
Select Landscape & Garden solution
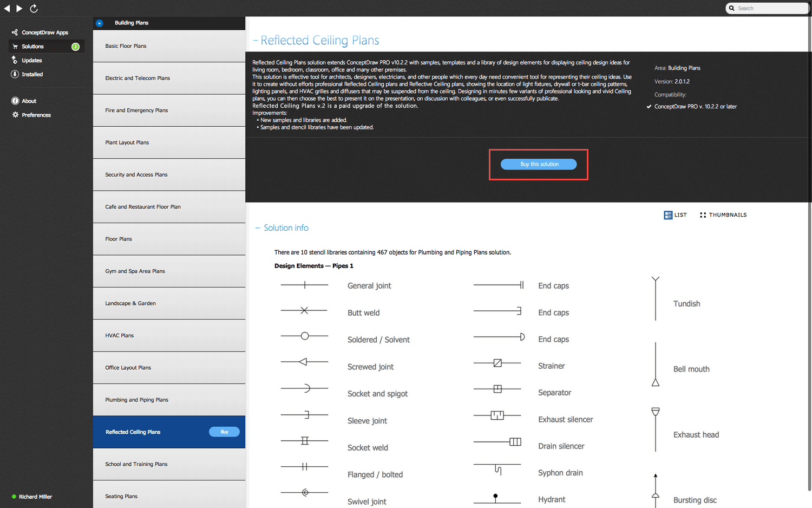click(169, 303)
